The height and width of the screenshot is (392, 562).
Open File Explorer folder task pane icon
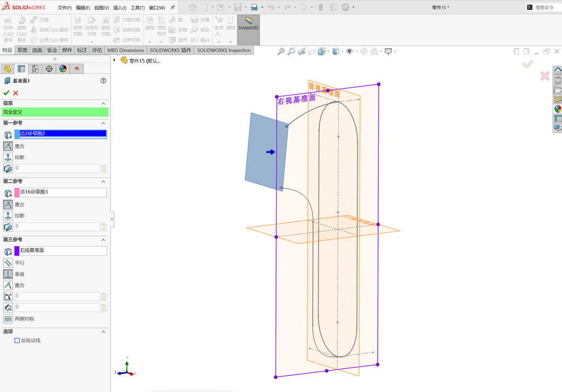pos(558,90)
